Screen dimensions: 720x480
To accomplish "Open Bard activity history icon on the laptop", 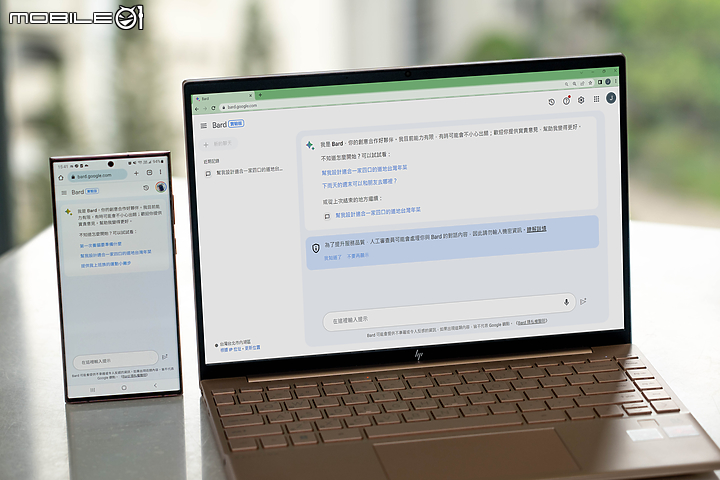I will click(x=551, y=102).
